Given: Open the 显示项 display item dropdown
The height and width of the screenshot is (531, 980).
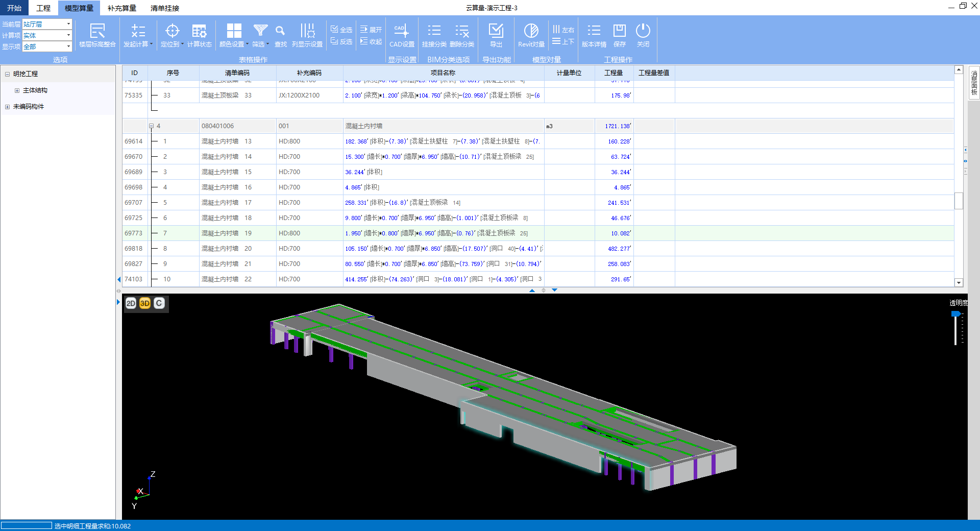Looking at the screenshot, I should click(x=68, y=46).
